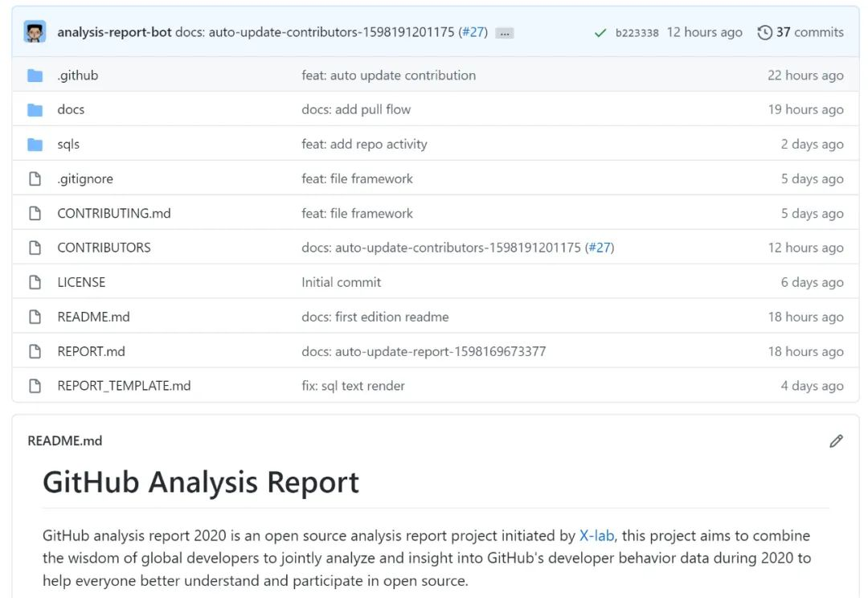
Task: Open the LICENSE file
Action: click(81, 282)
